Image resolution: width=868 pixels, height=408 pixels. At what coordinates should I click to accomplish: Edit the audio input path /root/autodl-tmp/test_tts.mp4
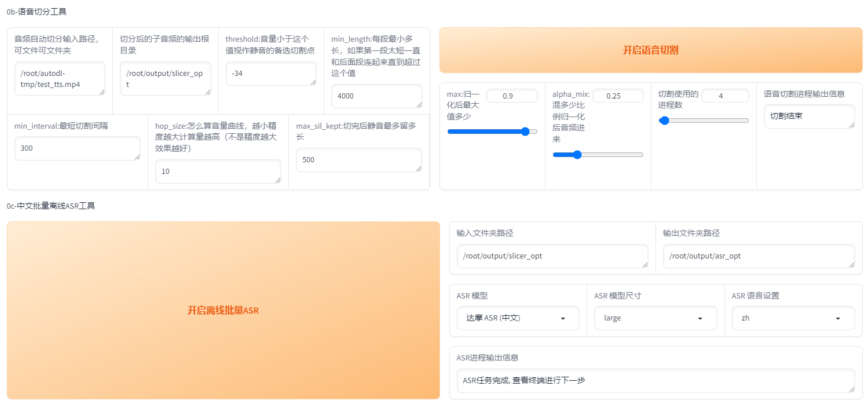(x=60, y=79)
